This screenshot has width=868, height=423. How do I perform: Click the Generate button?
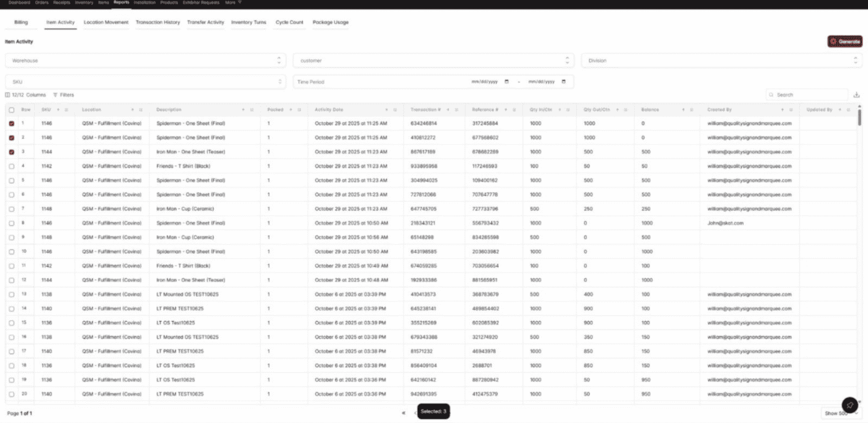pyautogui.click(x=845, y=41)
